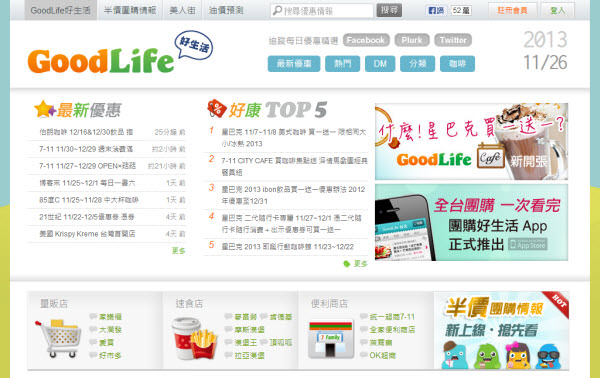This screenshot has height=378, width=600.
Task: Open the 全家便利商店 link
Action: [x=393, y=329]
